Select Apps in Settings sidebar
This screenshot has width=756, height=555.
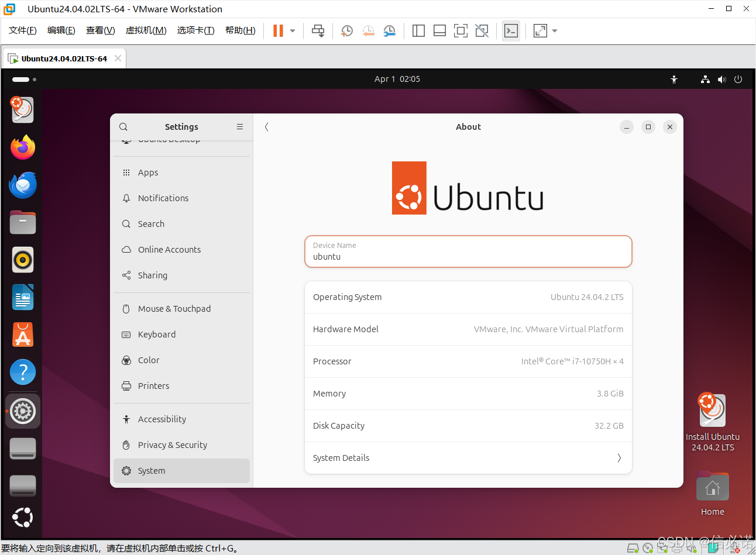(x=182, y=173)
